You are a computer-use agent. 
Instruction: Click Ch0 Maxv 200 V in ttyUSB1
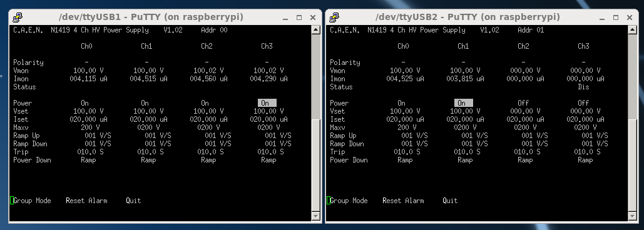pos(90,127)
